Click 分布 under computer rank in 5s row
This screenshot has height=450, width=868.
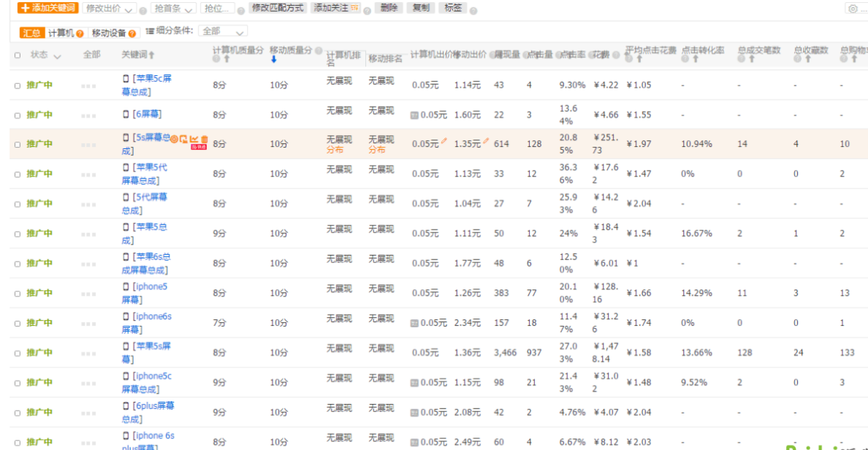335,150
